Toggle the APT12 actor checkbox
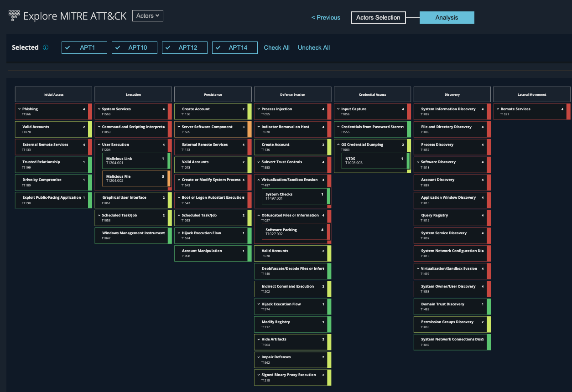 point(185,47)
